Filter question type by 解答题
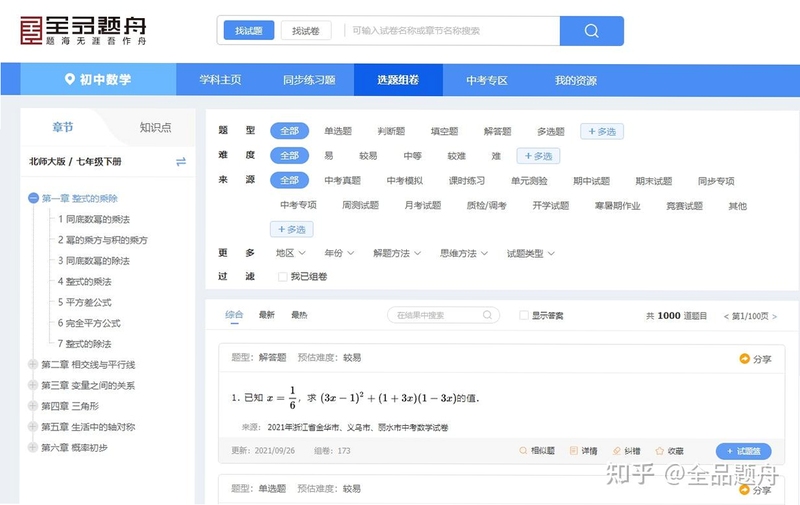This screenshot has width=800, height=505. [x=497, y=131]
